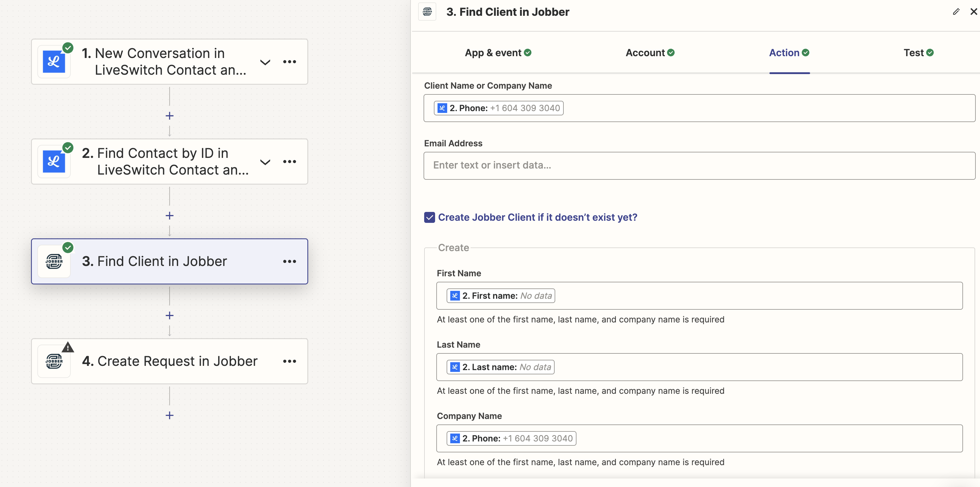Click the Jobber icon on step 4

tap(54, 361)
